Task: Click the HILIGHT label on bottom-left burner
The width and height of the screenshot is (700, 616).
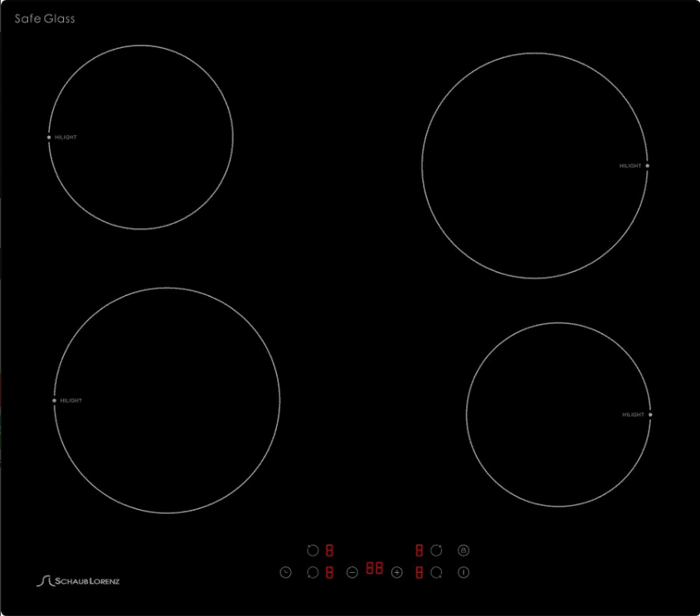Action: point(71,400)
